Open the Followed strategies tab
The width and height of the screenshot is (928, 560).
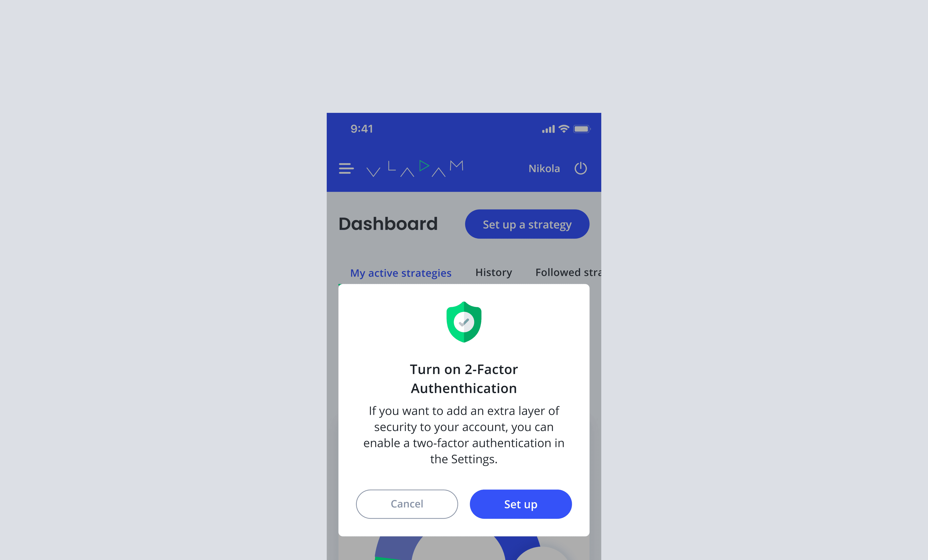568,272
